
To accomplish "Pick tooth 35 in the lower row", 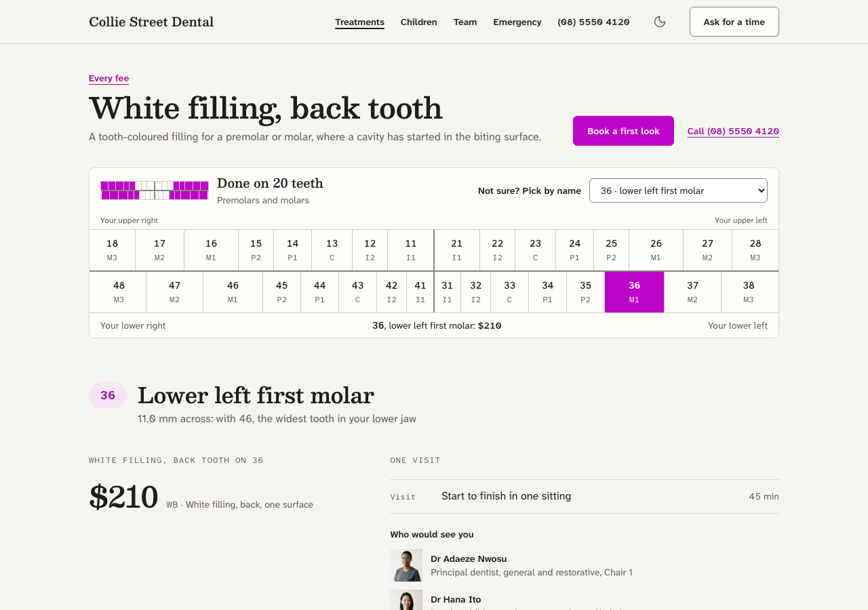I will pos(586,292).
